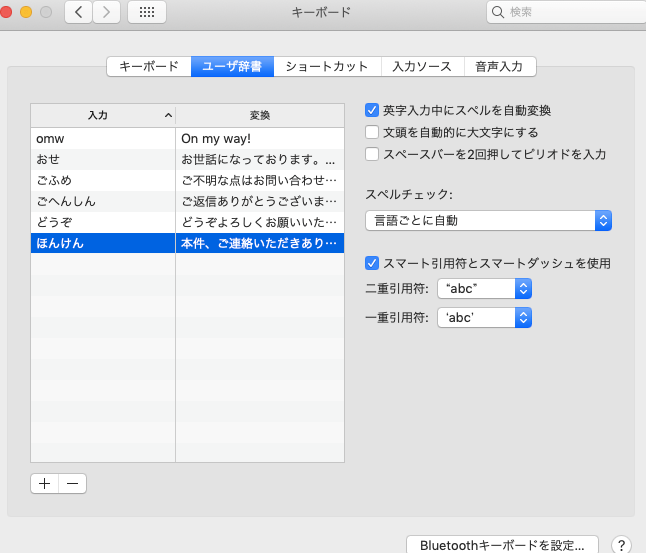
Task: Switch to 音声入力 tab
Action: 500,66
